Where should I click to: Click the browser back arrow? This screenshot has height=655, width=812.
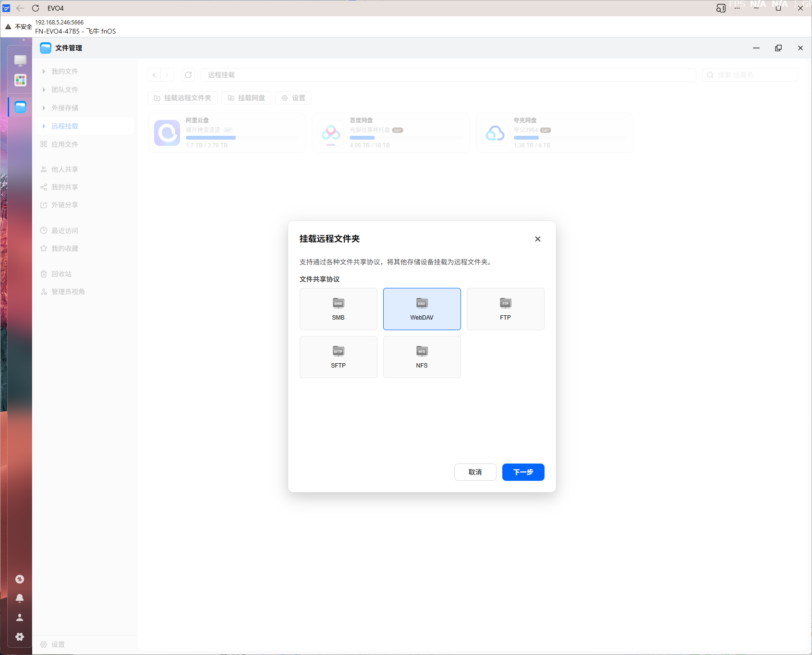pos(20,8)
